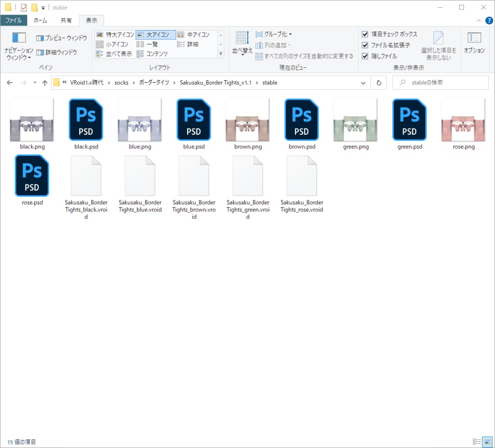This screenshot has height=448, width=495.
Task: Navigate to ボーダータイツ in breadcrumb
Action: coord(154,82)
